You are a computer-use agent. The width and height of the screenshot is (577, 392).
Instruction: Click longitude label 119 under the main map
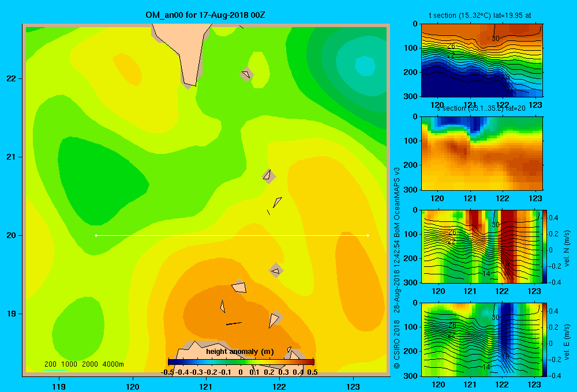tap(59, 386)
